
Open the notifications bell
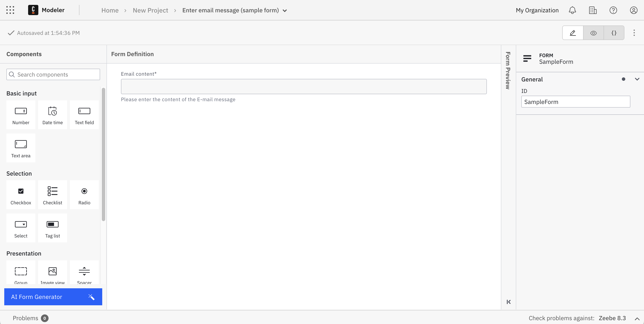572,10
